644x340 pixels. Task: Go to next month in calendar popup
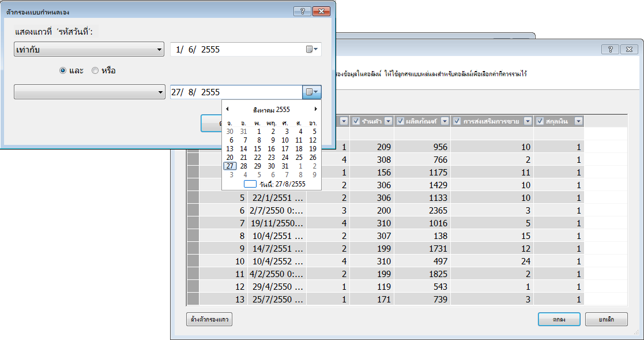pos(316,109)
